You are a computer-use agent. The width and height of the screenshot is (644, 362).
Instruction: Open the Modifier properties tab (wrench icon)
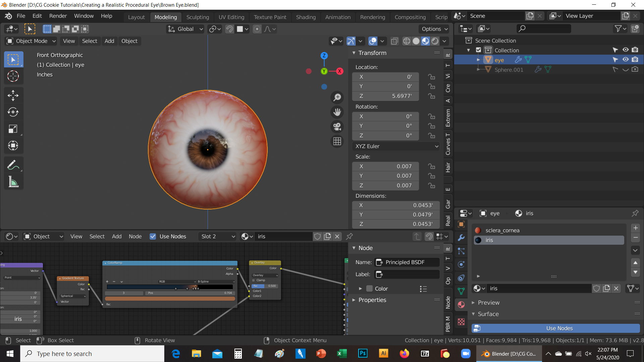click(461, 237)
